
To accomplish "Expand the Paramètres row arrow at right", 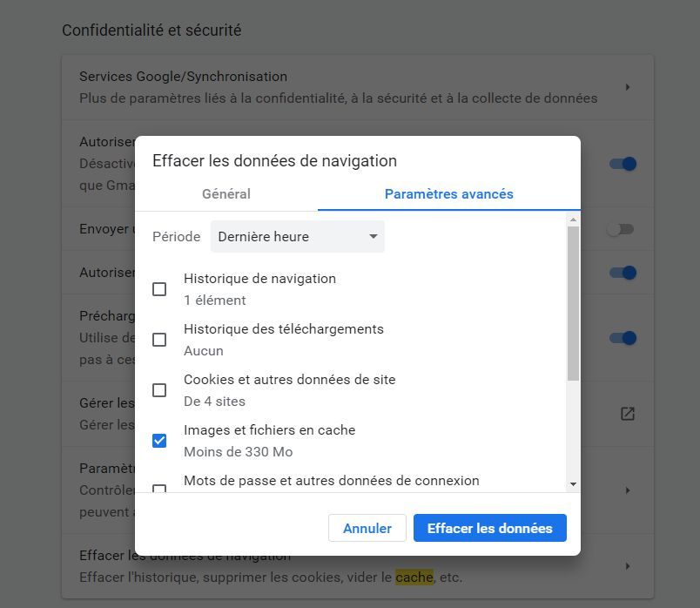I will tap(628, 490).
